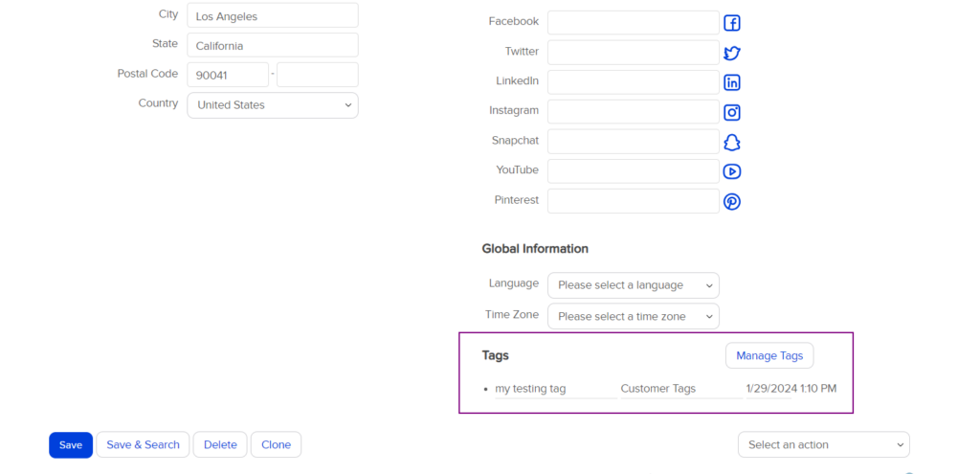This screenshot has height=474, width=980.
Task: Click the Global Information heading
Action: point(535,248)
